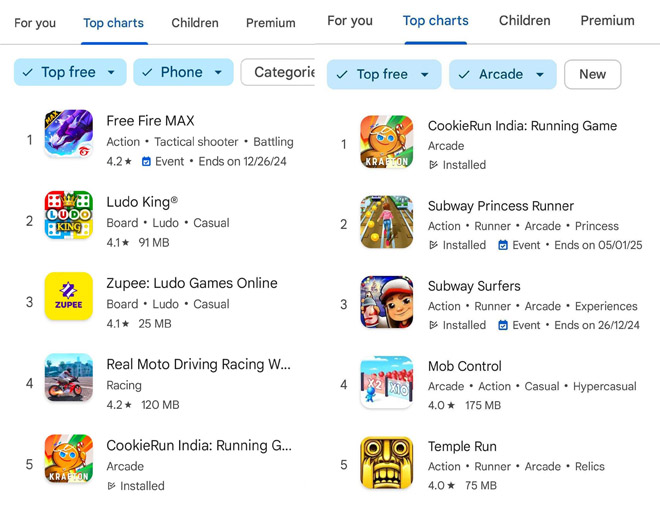Tap the Ludo King app icon
Viewport: 660px width, 514px height.
tap(69, 215)
